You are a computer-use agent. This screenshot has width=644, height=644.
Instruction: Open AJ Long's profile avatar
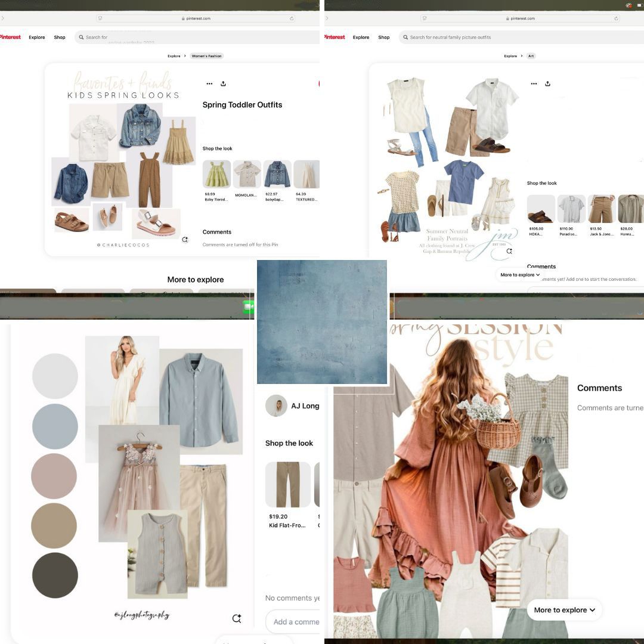(x=277, y=406)
